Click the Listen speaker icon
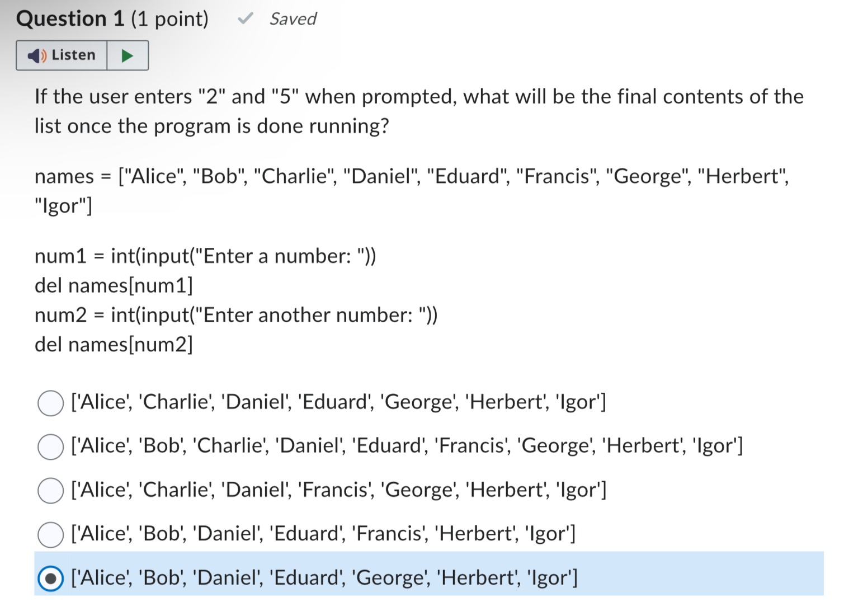Image resolution: width=844 pixels, height=616 pixels. 37,55
